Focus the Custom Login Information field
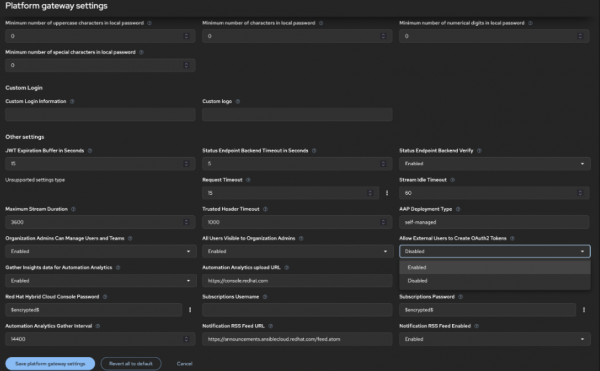This screenshot has height=371, width=600. [x=100, y=114]
